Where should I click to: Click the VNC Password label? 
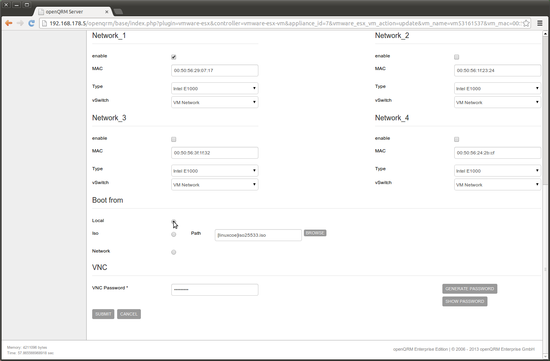tap(110, 288)
